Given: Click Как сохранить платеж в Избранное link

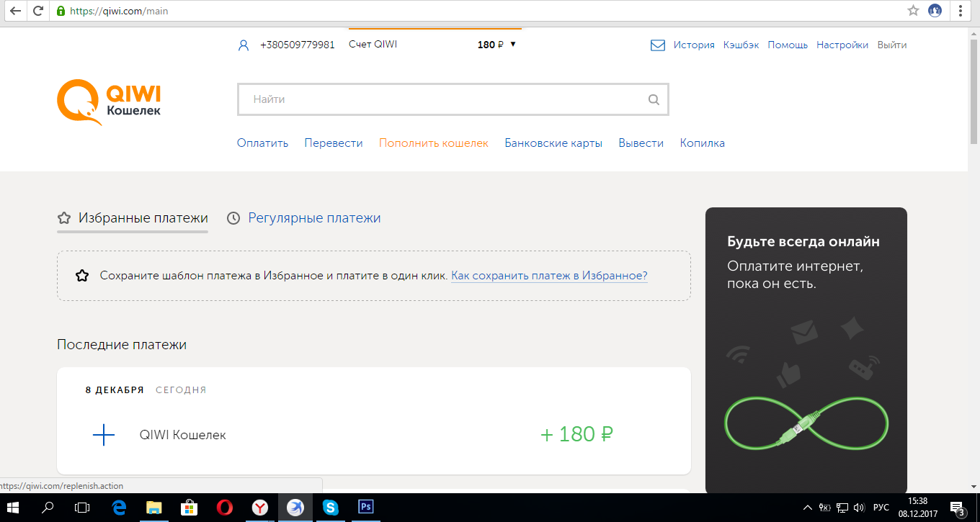Looking at the screenshot, I should click(x=549, y=276).
